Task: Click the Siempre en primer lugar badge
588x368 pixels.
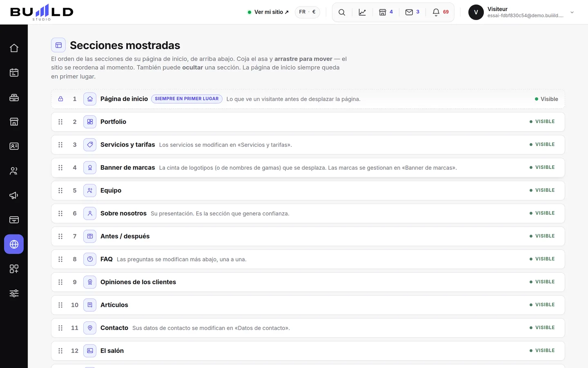Action: click(x=187, y=99)
